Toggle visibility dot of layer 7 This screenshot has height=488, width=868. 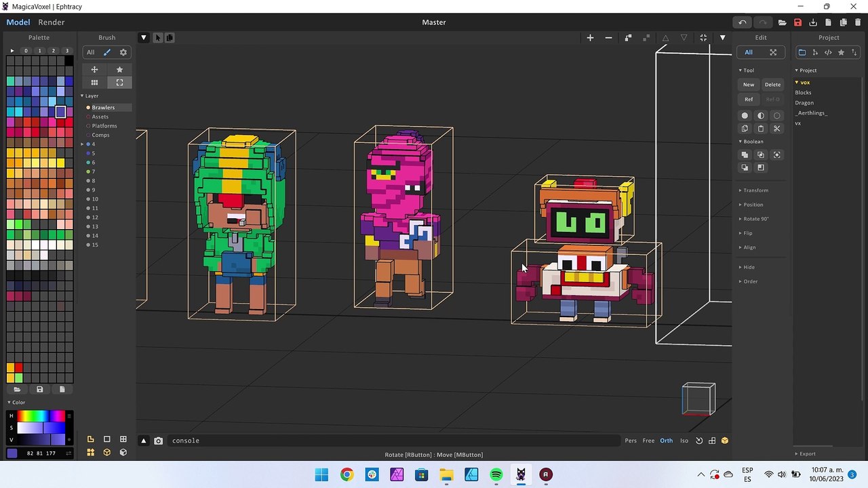pos(88,171)
